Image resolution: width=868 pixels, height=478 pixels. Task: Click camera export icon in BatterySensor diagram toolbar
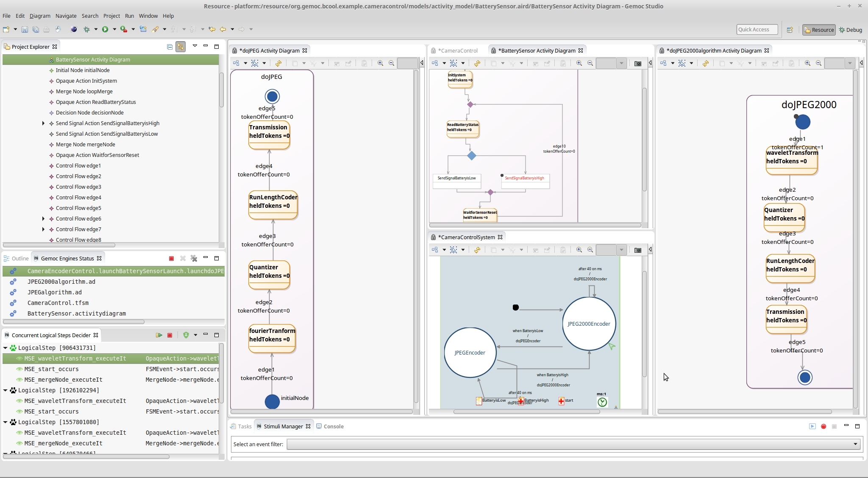pos(637,63)
